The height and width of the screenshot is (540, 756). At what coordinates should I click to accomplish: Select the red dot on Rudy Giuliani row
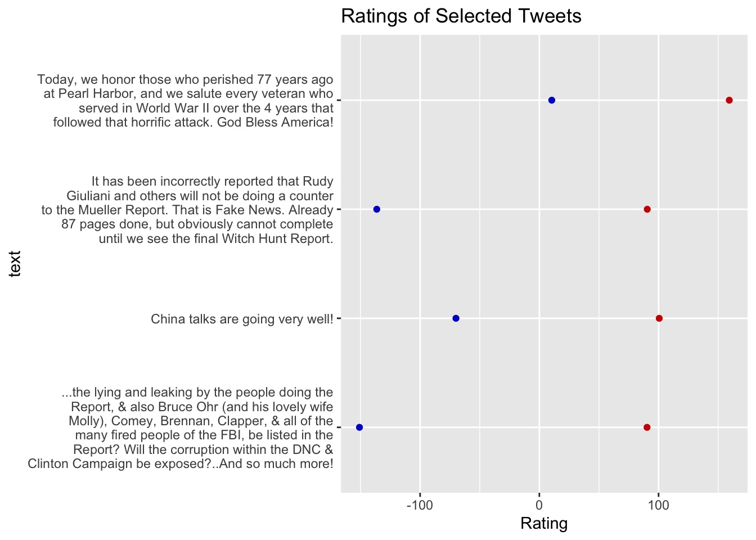pyautogui.click(x=647, y=209)
